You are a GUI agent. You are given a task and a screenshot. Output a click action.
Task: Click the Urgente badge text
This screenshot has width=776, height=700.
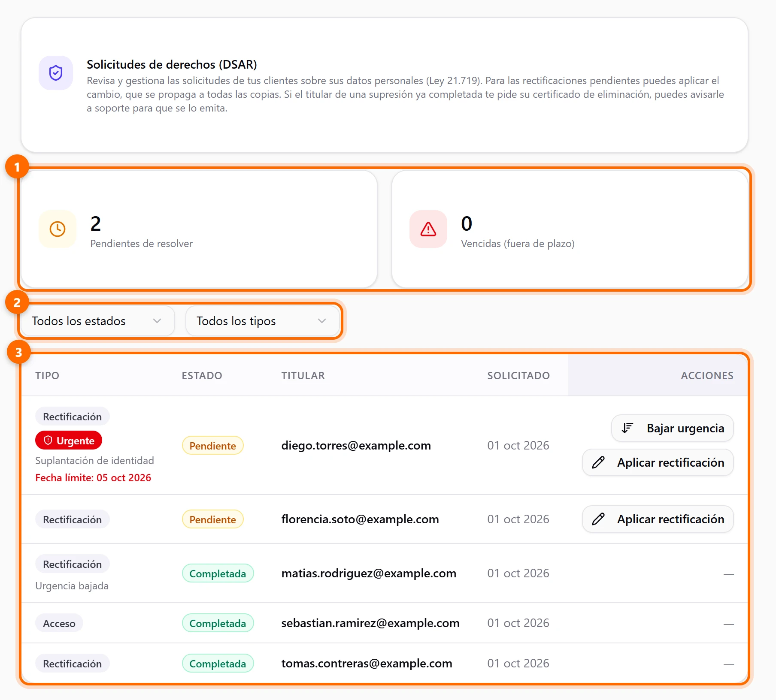pyautogui.click(x=76, y=441)
